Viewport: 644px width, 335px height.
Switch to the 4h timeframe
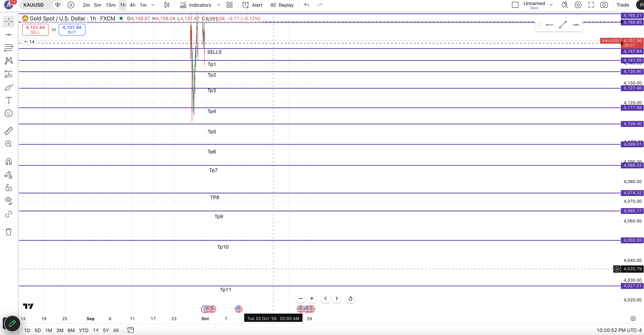click(x=133, y=5)
